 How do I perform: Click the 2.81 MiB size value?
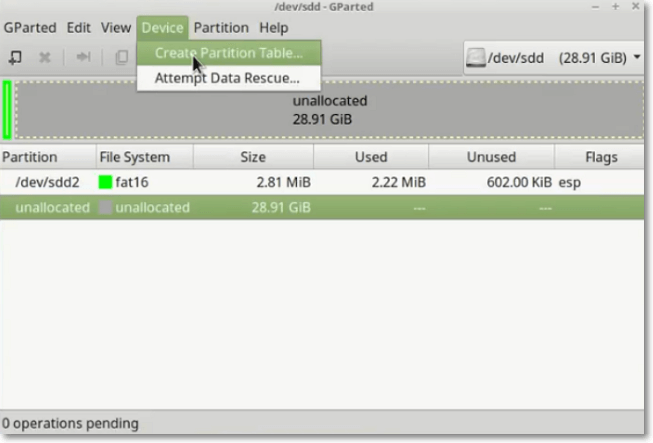284,182
